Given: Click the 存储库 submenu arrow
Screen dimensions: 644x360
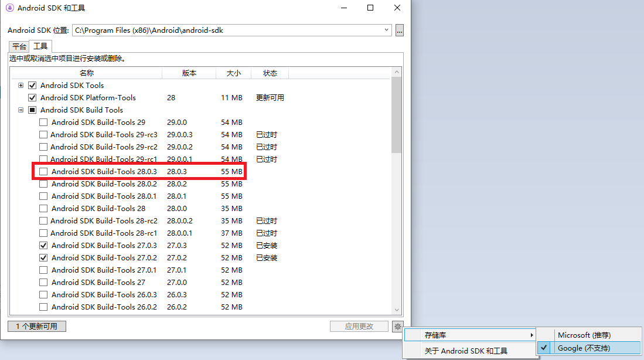Looking at the screenshot, I should click(x=531, y=335).
